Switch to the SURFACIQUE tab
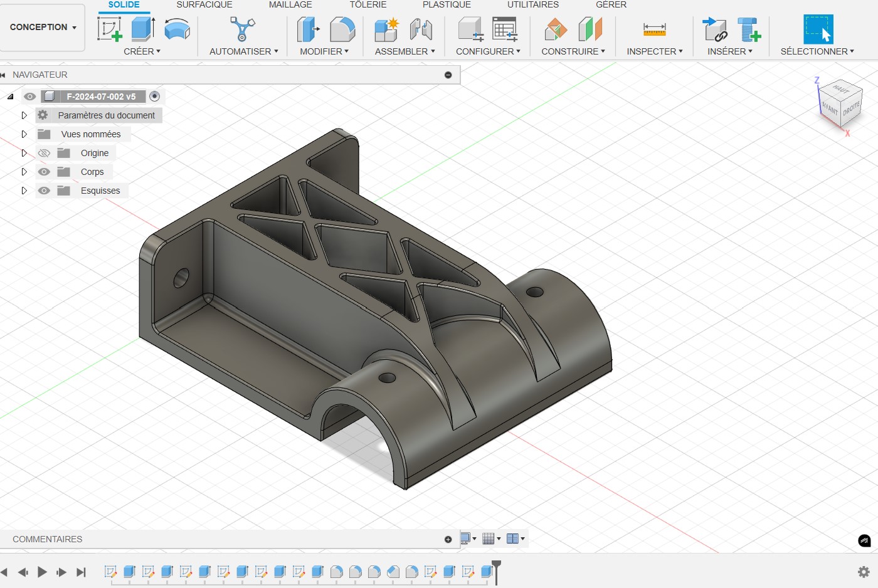The height and width of the screenshot is (588, 878). click(204, 4)
